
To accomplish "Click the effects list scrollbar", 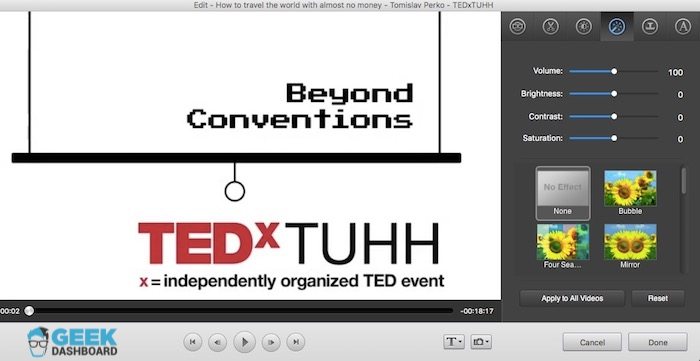I will click(683, 181).
